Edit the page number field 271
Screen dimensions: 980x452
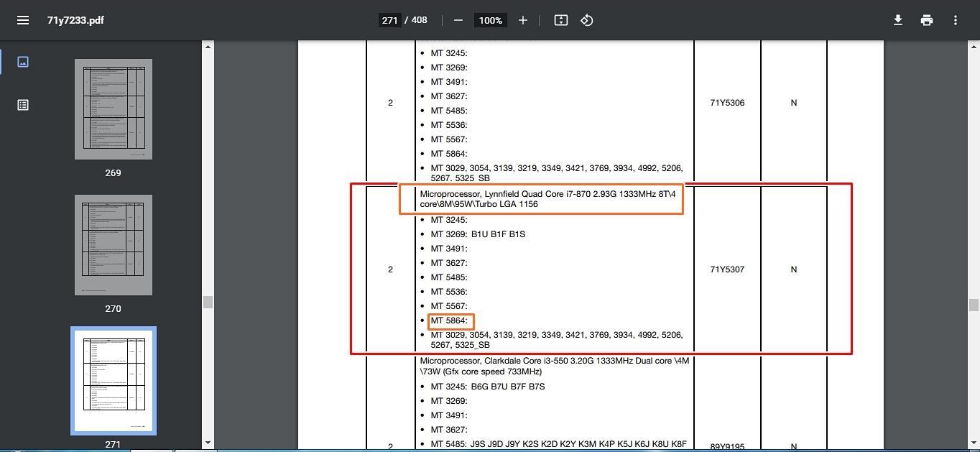point(389,20)
